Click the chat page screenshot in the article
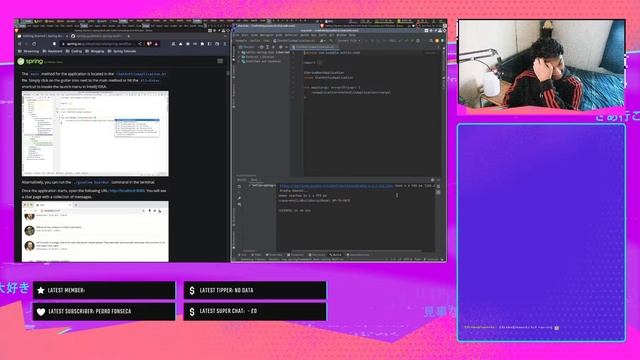This screenshot has width=640, height=360. pyautogui.click(x=95, y=231)
